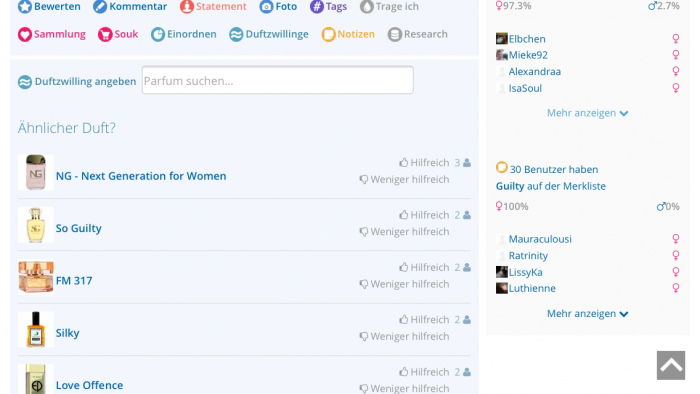The height and width of the screenshot is (394, 700).
Task: Open the Sammlung tab label
Action: [59, 34]
